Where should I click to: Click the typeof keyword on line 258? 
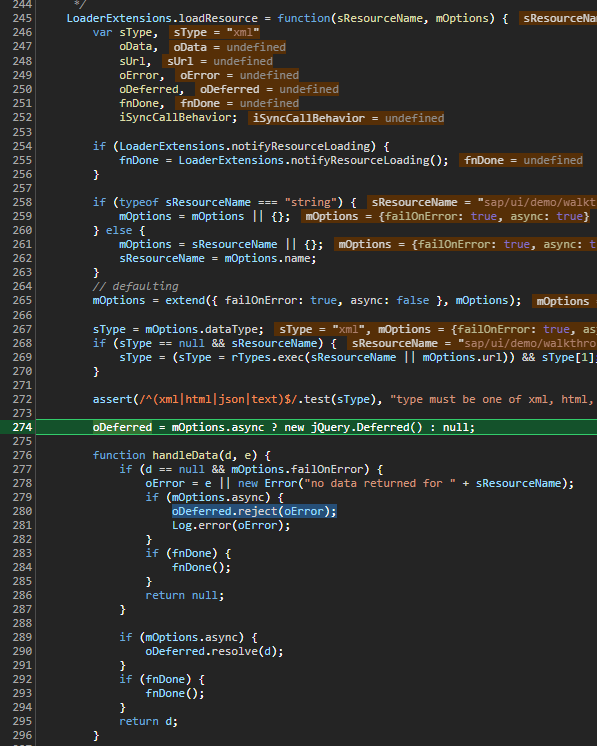click(x=138, y=202)
